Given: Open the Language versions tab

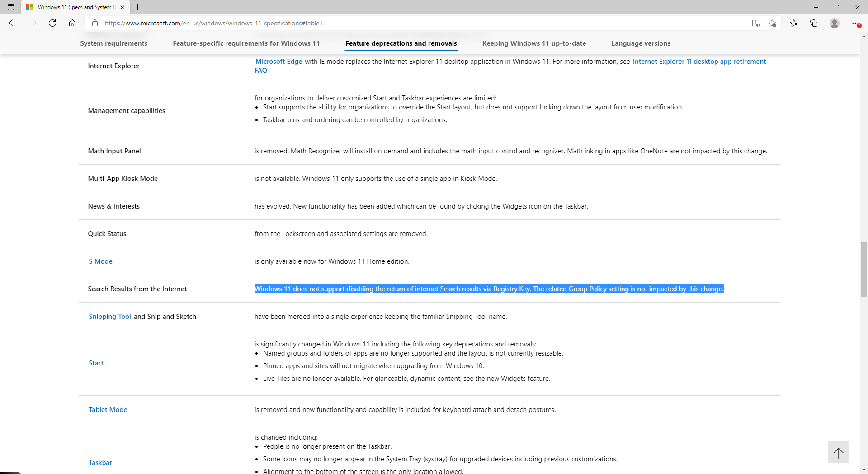Looking at the screenshot, I should point(641,43).
